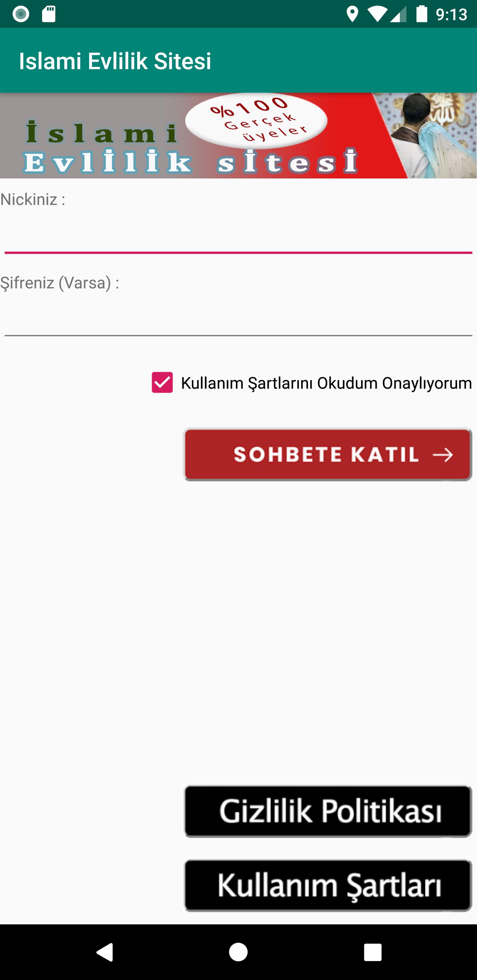477x980 pixels.
Task: Tap the Wi-Fi signal status icon
Action: pyautogui.click(x=377, y=15)
